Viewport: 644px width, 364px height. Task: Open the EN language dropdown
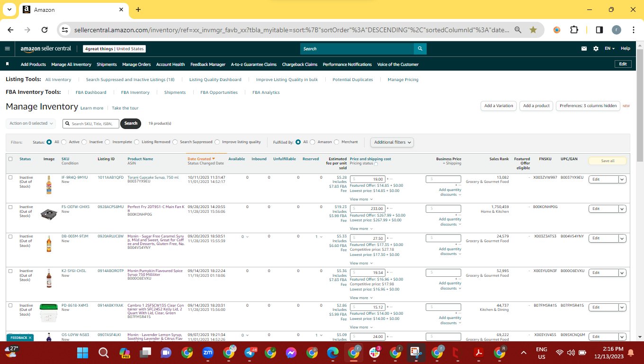(x=609, y=48)
